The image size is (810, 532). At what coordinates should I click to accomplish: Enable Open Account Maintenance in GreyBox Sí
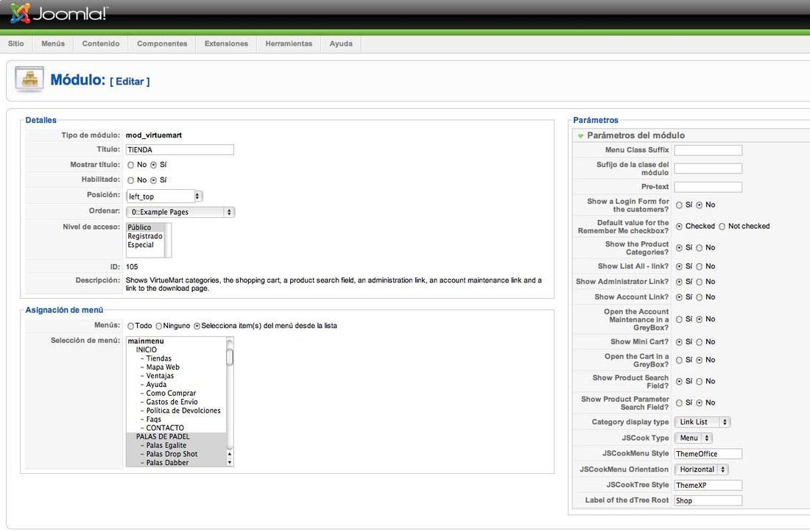(x=680, y=320)
